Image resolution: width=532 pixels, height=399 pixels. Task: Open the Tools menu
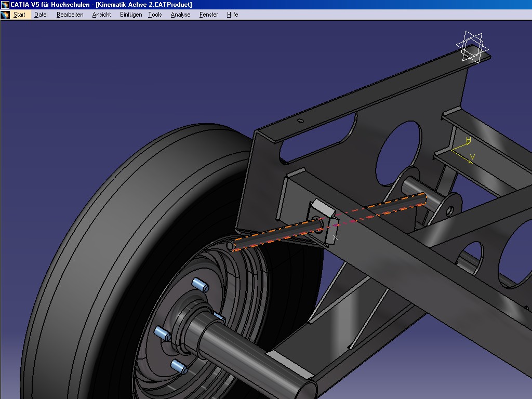155,15
